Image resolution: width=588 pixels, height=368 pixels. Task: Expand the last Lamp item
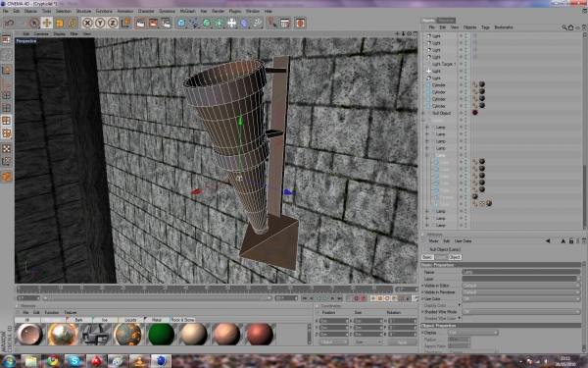pyautogui.click(x=426, y=226)
